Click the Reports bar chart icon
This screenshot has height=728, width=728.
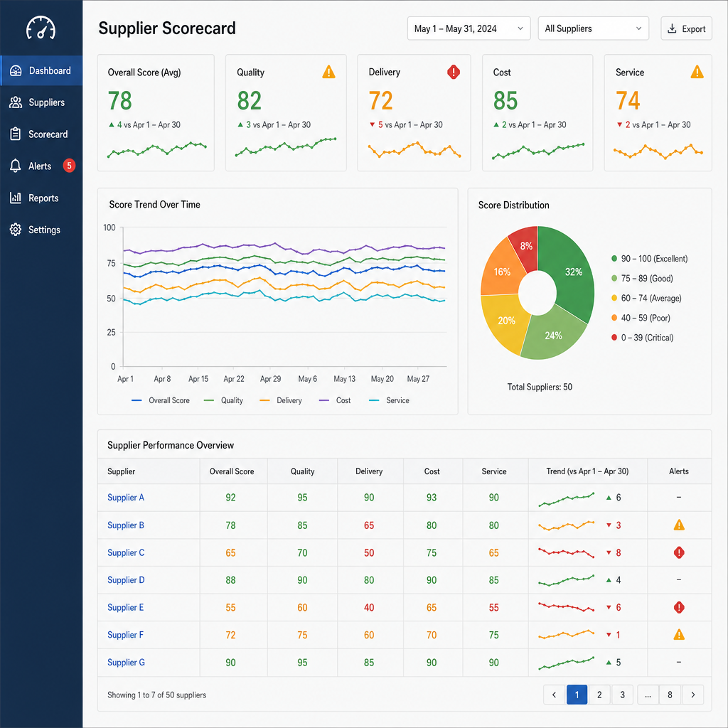pos(16,198)
